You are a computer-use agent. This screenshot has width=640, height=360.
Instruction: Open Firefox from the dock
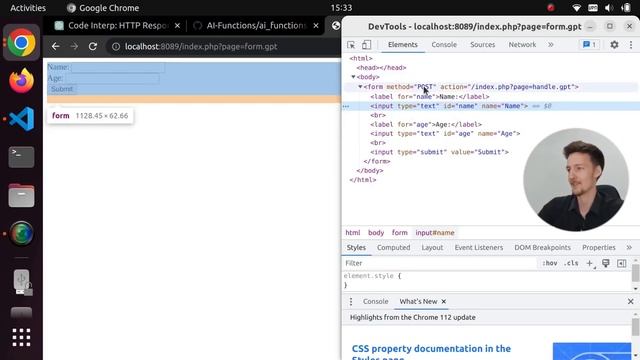pos(21,80)
